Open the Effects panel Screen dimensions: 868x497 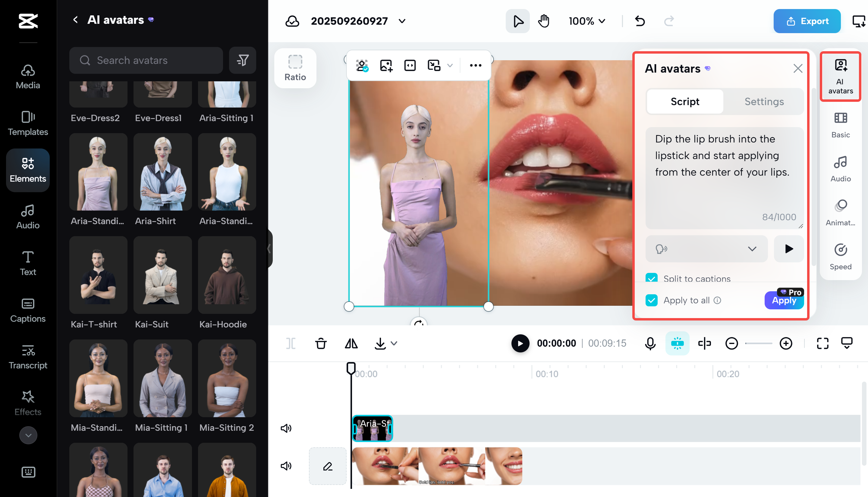[28, 403]
